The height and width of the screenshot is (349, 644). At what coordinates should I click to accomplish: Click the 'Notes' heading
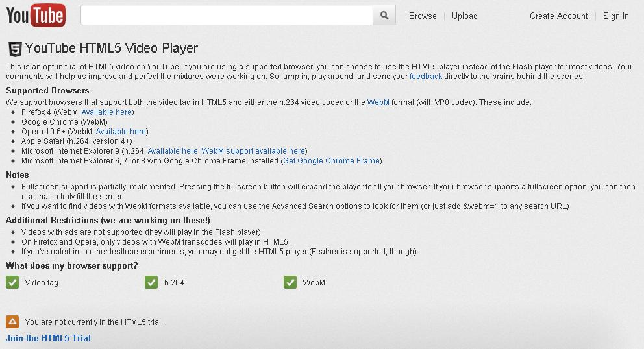[18, 174]
